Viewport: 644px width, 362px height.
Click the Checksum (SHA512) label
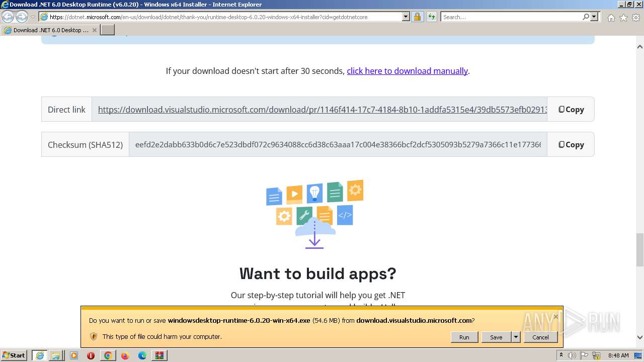click(85, 145)
